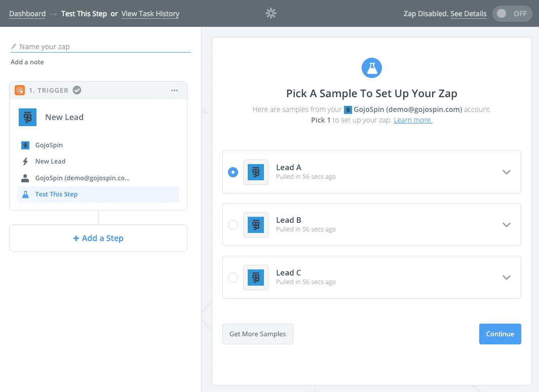
Task: Open View Task History link
Action: point(150,14)
